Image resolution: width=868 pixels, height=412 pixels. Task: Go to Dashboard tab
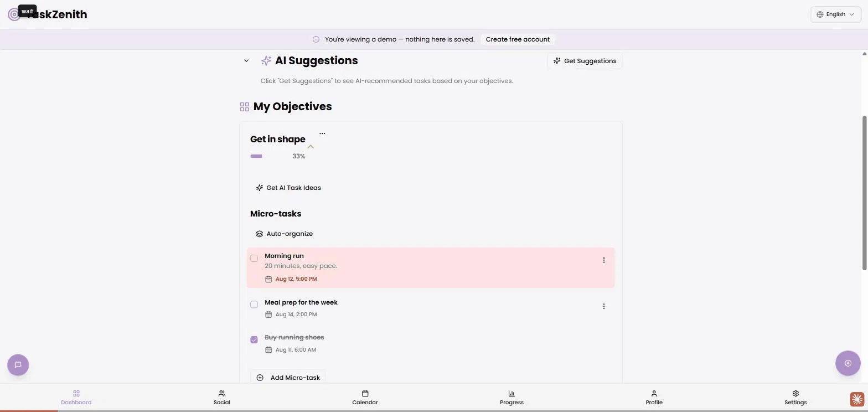click(76, 398)
